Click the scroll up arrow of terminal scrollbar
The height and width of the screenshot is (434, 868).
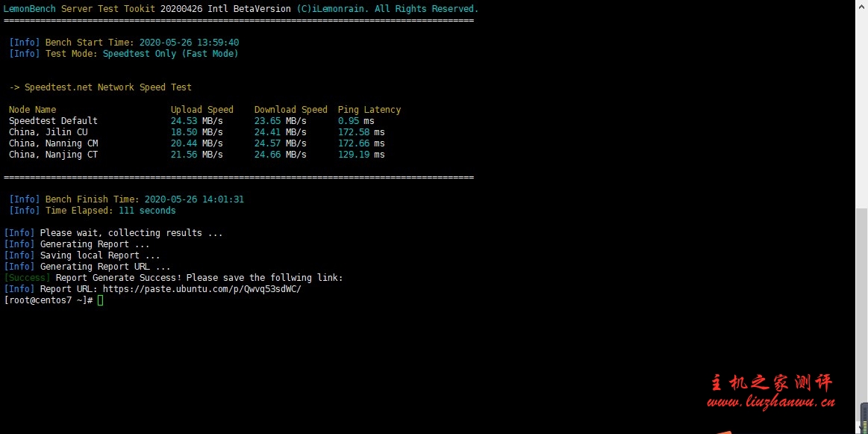[861, 6]
